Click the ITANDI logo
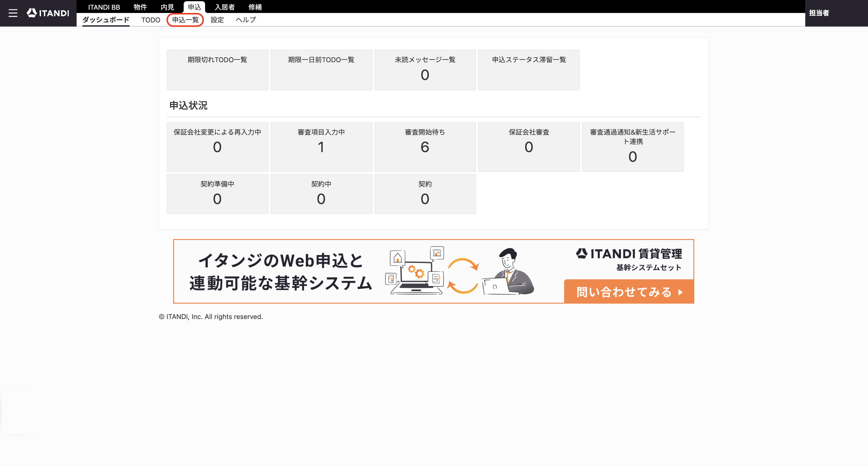 (48, 13)
